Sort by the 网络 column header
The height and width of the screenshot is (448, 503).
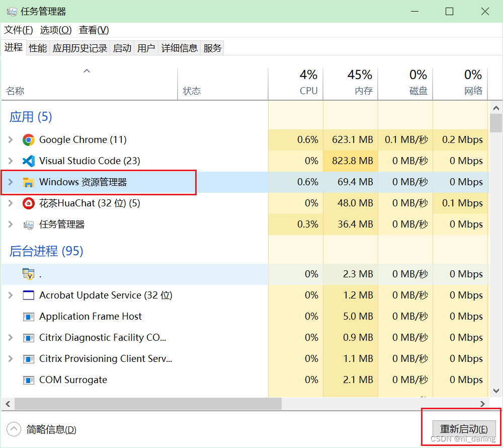click(460, 84)
